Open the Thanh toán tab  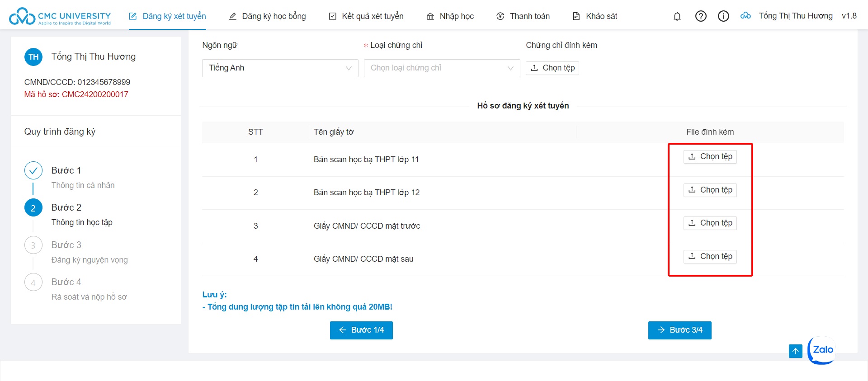point(523,16)
